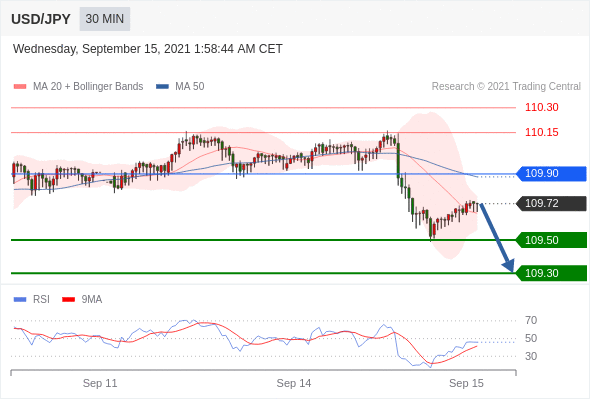The image size is (590, 400).
Task: Open the Research 2021 Trading Central credit
Action: (506, 87)
